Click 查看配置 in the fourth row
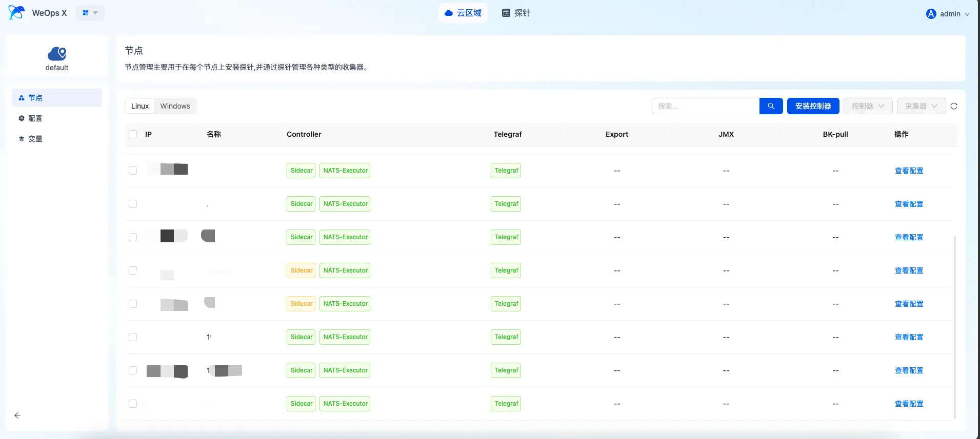980x439 pixels. coord(909,270)
